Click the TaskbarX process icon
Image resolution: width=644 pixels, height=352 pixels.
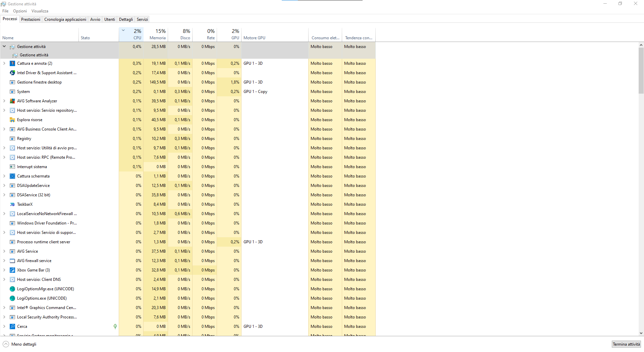[12, 204]
